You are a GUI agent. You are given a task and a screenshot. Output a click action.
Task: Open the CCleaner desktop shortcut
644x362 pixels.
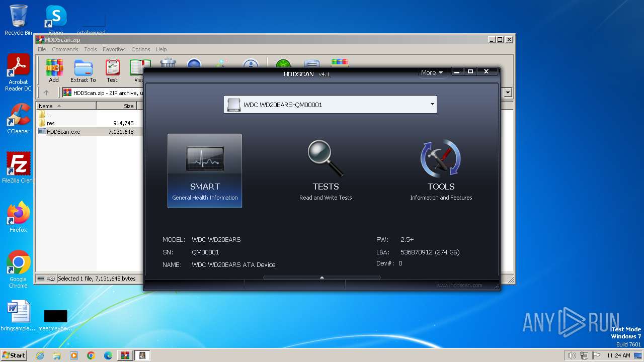pos(18,119)
